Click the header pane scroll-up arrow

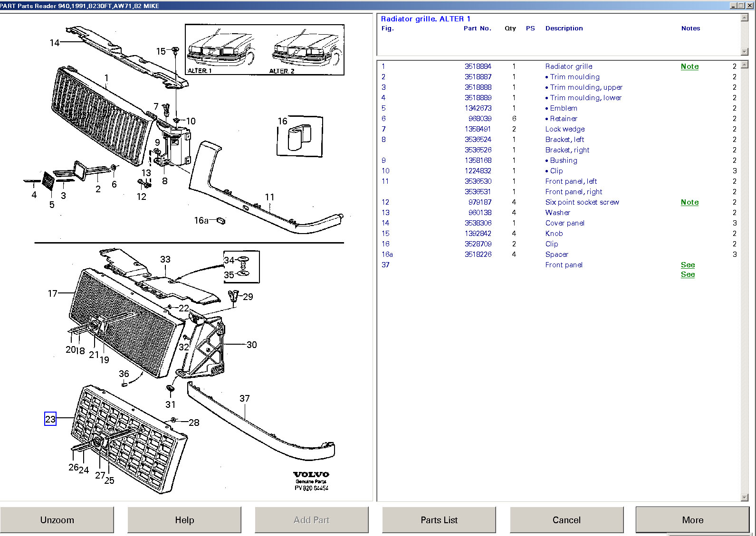pos(745,18)
